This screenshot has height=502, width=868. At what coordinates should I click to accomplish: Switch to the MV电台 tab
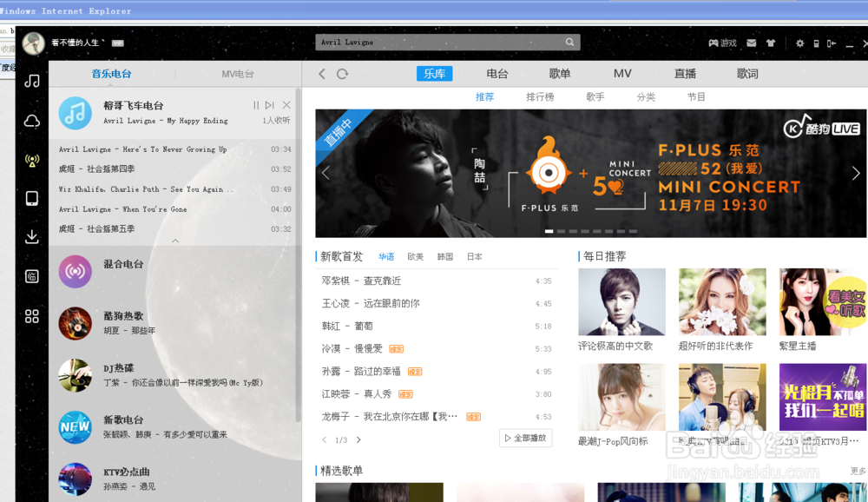(x=238, y=74)
